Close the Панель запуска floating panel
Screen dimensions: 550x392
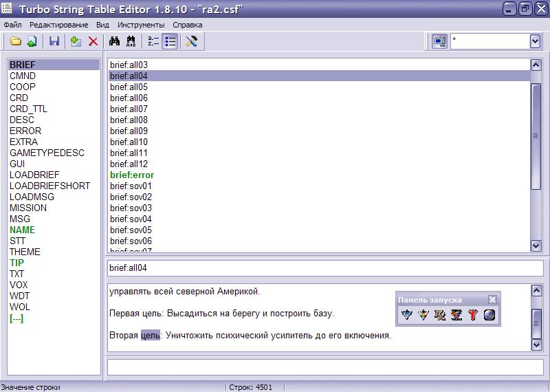[x=492, y=299]
